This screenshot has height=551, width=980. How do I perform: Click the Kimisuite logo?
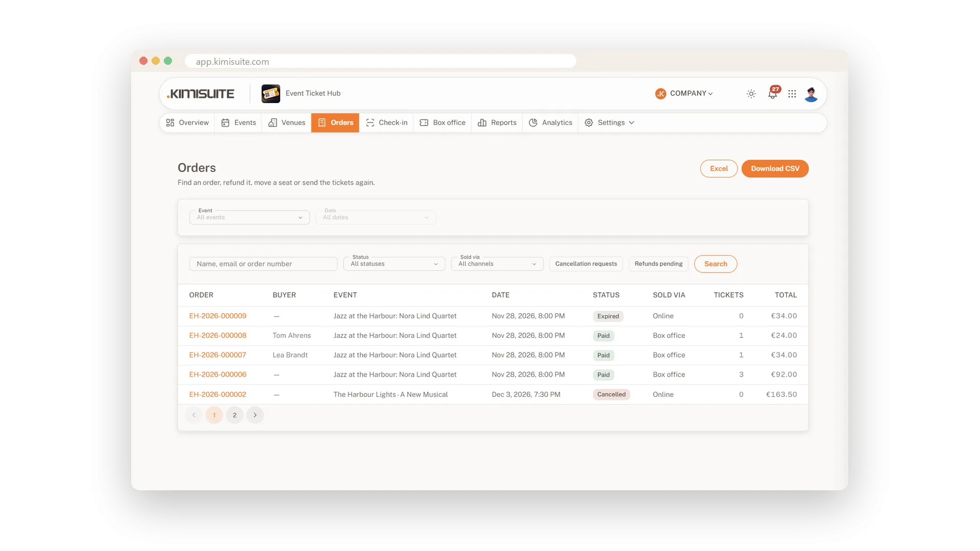[201, 94]
